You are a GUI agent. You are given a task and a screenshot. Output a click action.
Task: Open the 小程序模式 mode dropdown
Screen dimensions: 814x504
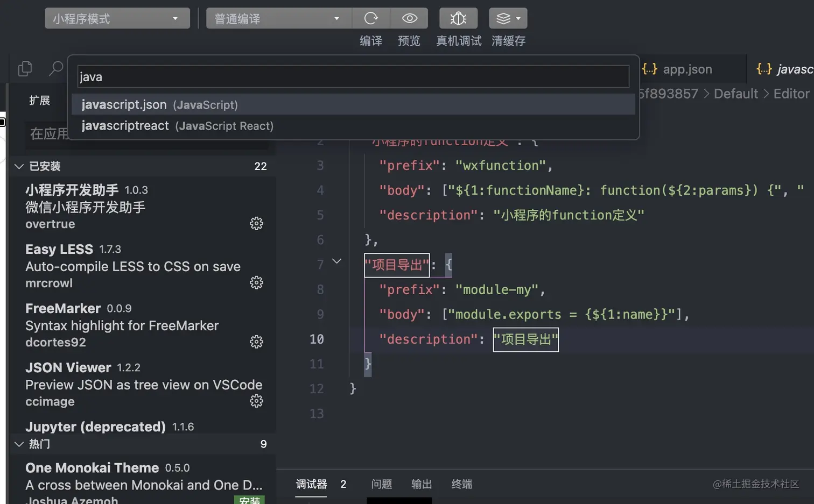pyautogui.click(x=117, y=18)
